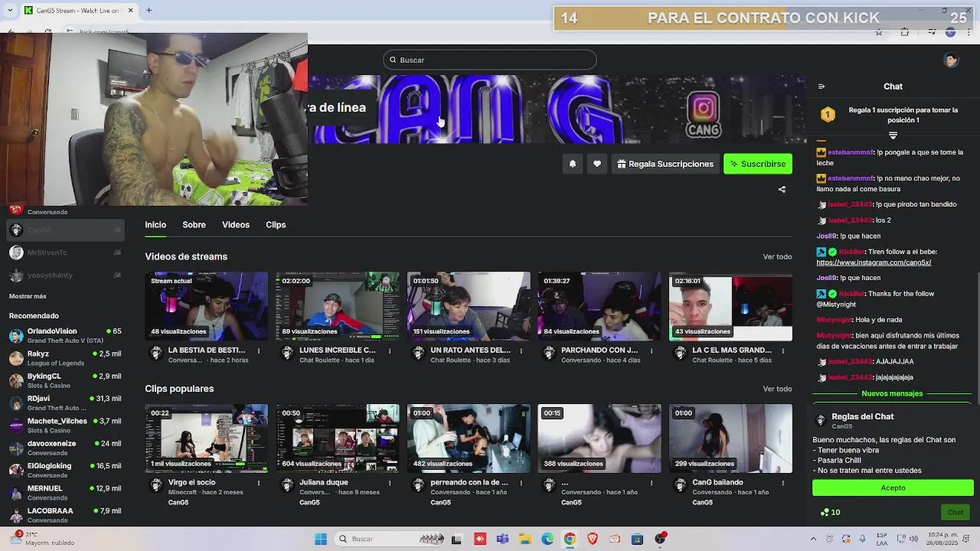The height and width of the screenshot is (551, 980).
Task: Click the channel points icon showing 10
Action: (830, 513)
